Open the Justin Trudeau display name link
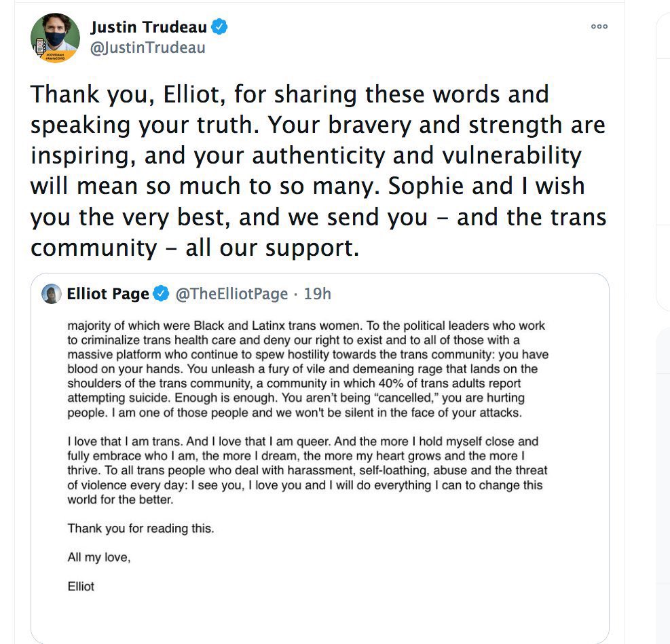This screenshot has width=670, height=644. tap(149, 27)
